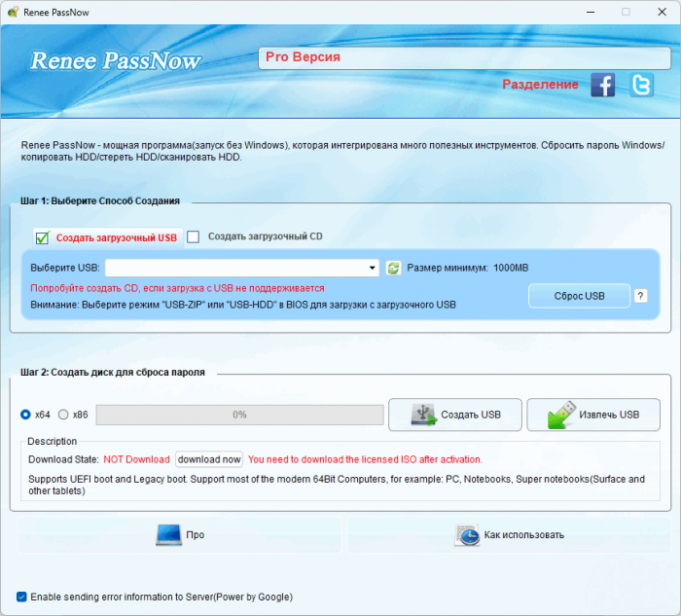
Task: Select the x86 architecture radio button
Action: [63, 415]
